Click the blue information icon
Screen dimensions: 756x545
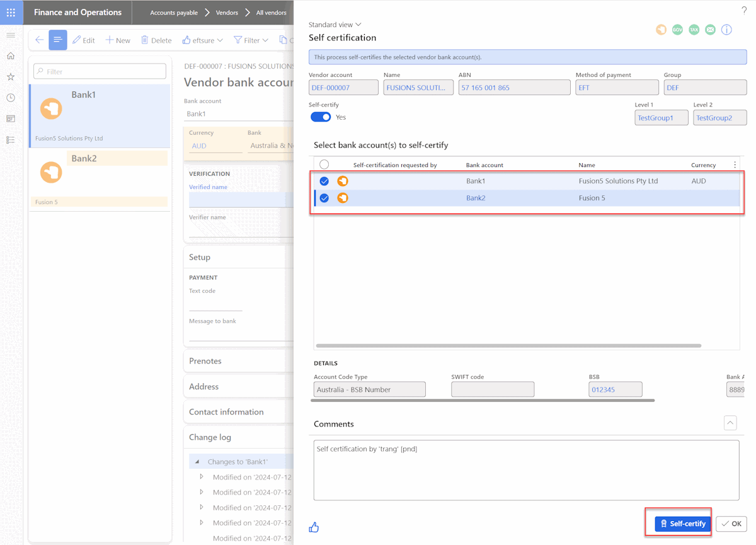(x=726, y=30)
